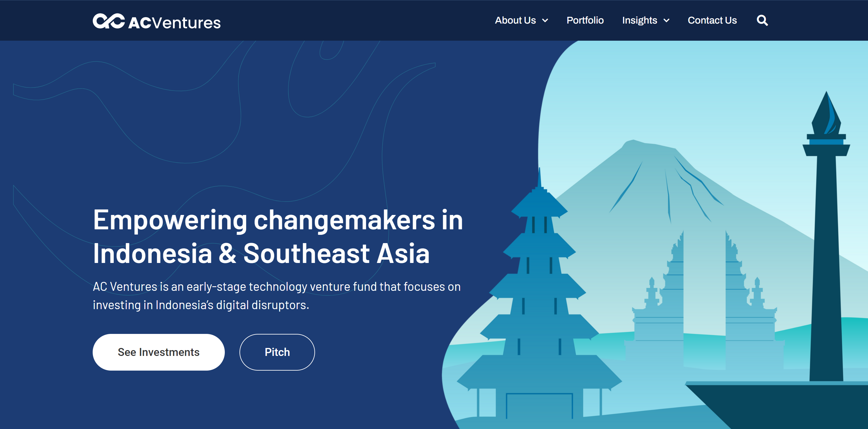Viewport: 868px width, 429px height.
Task: Click the ACVentures wordmark text
Action: click(174, 23)
